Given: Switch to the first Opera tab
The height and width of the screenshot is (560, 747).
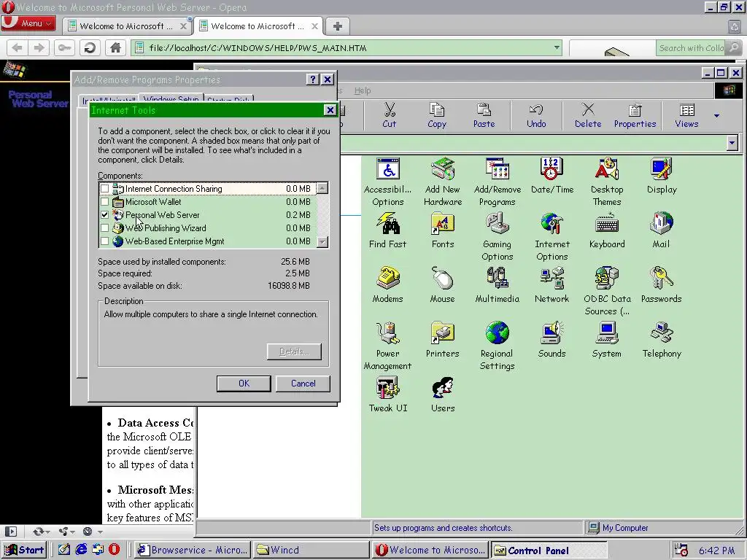Looking at the screenshot, I should point(128,26).
